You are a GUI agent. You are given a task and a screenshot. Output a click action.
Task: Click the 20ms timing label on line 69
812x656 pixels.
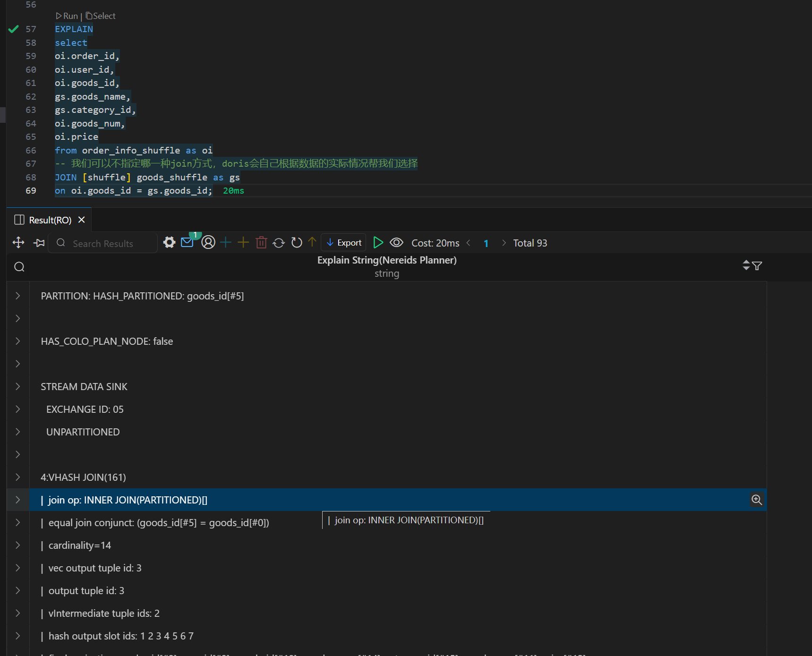click(233, 191)
